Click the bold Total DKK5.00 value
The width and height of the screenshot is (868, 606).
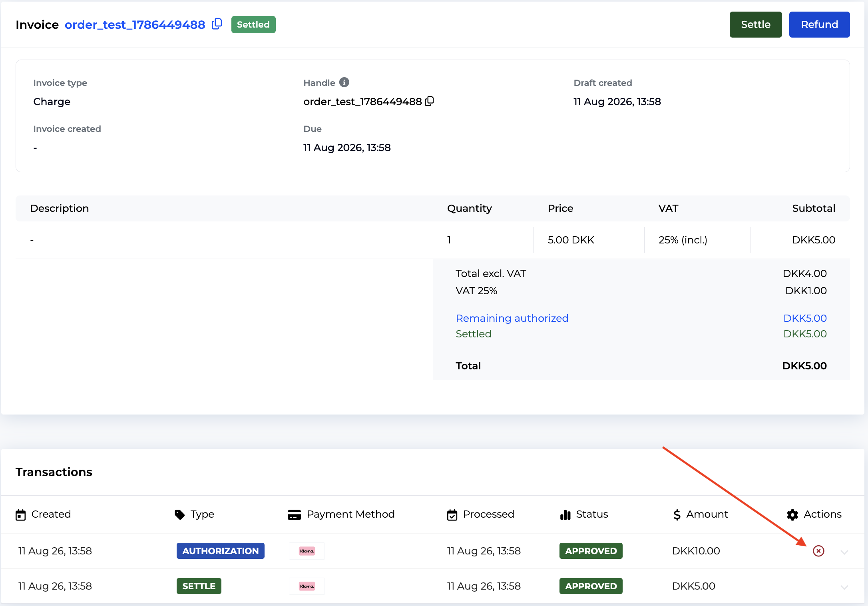coord(804,366)
